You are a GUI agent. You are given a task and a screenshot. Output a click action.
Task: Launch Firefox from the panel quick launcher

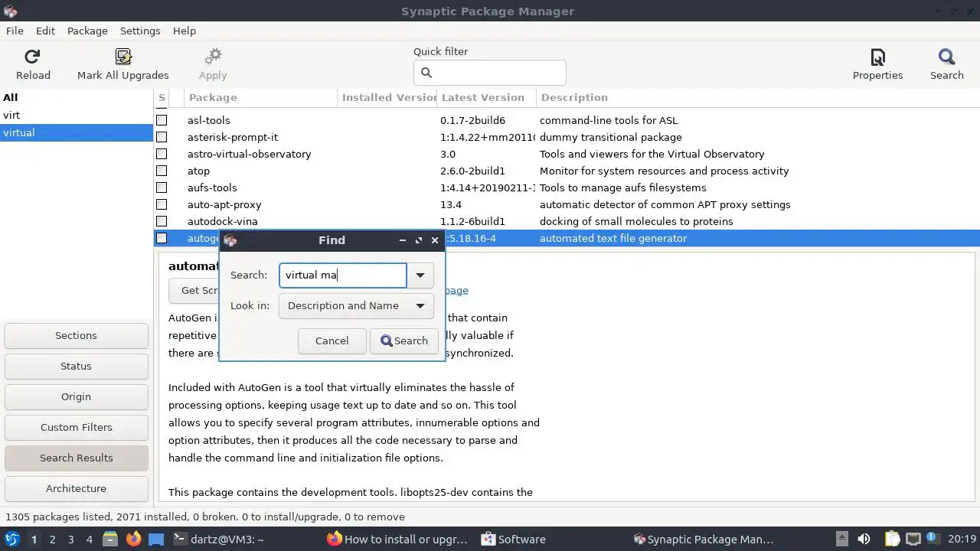133,540
